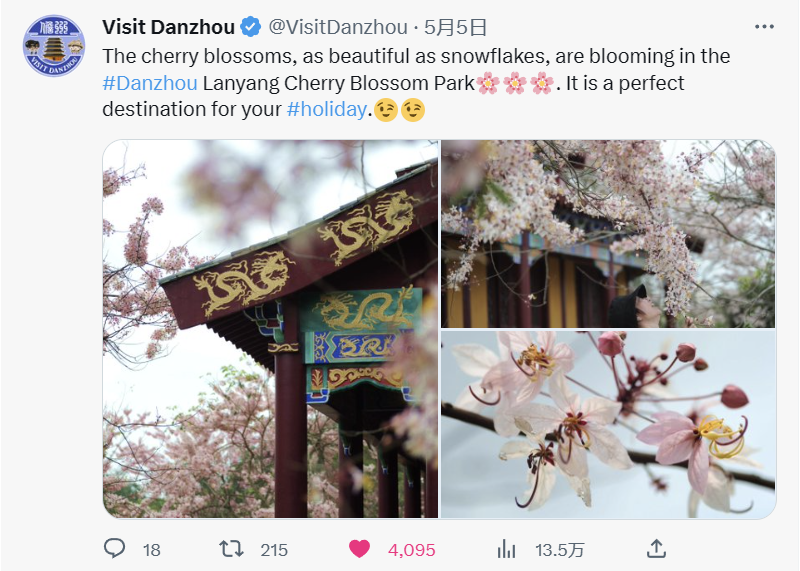Open Visit Danzhou profile avatar
800x571 pixels.
point(54,45)
